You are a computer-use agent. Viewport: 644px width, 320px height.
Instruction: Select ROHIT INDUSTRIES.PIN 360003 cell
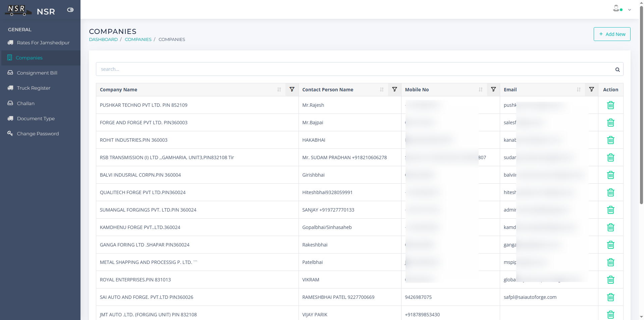coord(197,140)
